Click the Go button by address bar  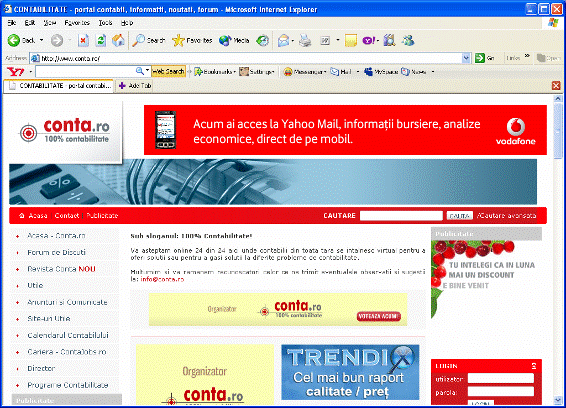coord(485,58)
